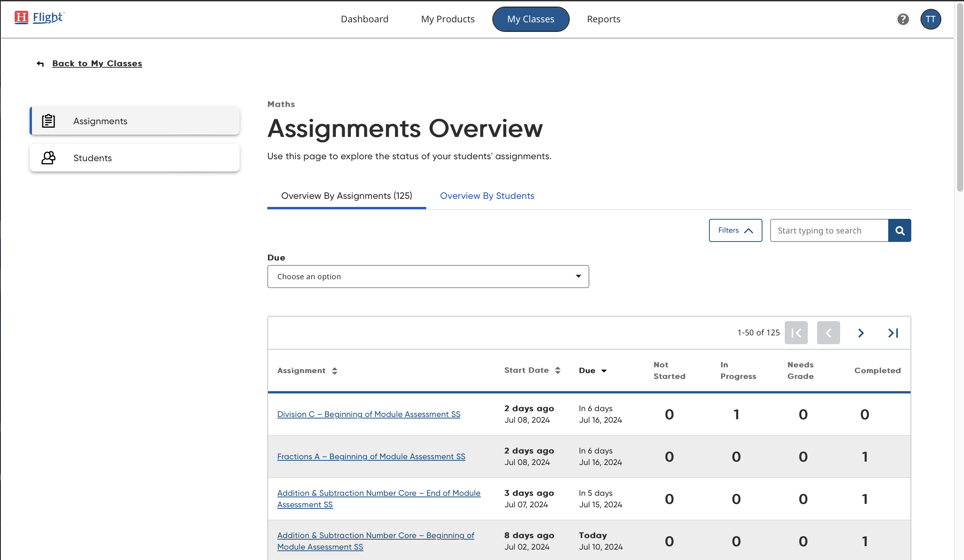Click the search magnifier button
Image resolution: width=964 pixels, height=560 pixels.
[899, 230]
